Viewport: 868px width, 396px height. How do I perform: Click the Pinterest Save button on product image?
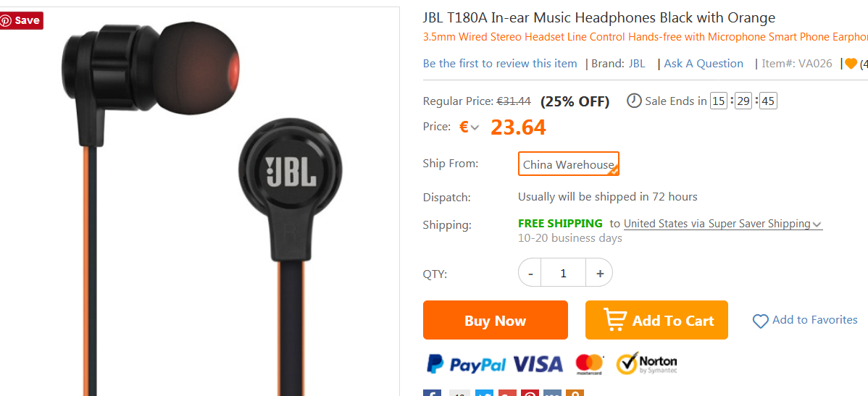tap(21, 20)
